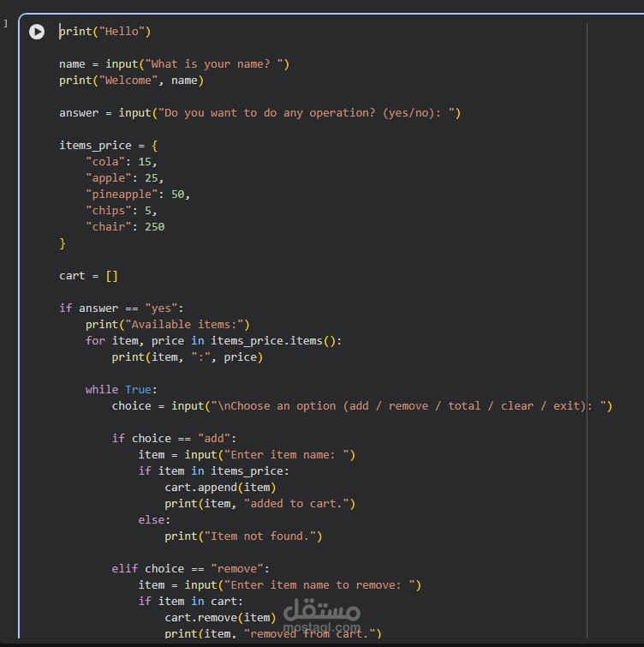This screenshot has width=644, height=647.
Task: Click the line if choice == "add":
Action: tap(175, 438)
